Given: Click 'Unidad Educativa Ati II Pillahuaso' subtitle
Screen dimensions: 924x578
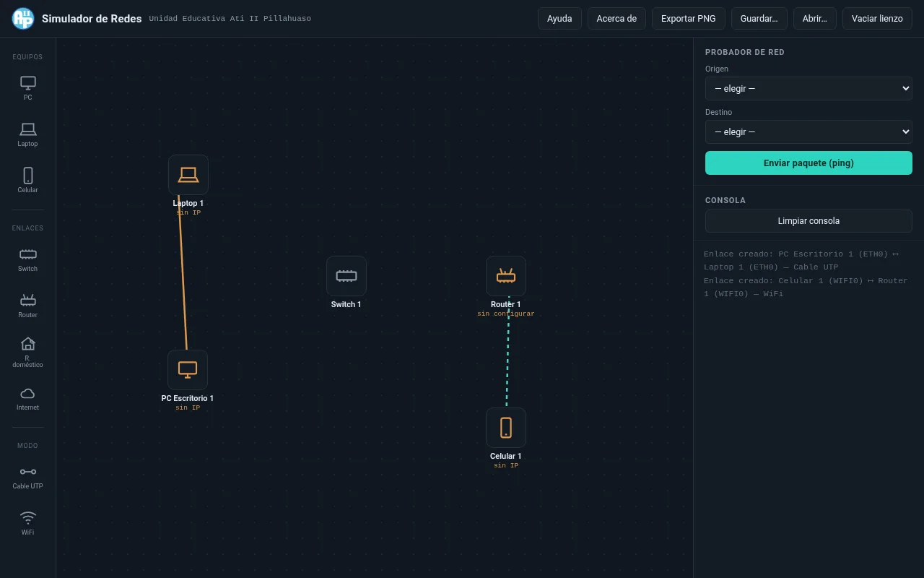Looking at the screenshot, I should [x=230, y=19].
